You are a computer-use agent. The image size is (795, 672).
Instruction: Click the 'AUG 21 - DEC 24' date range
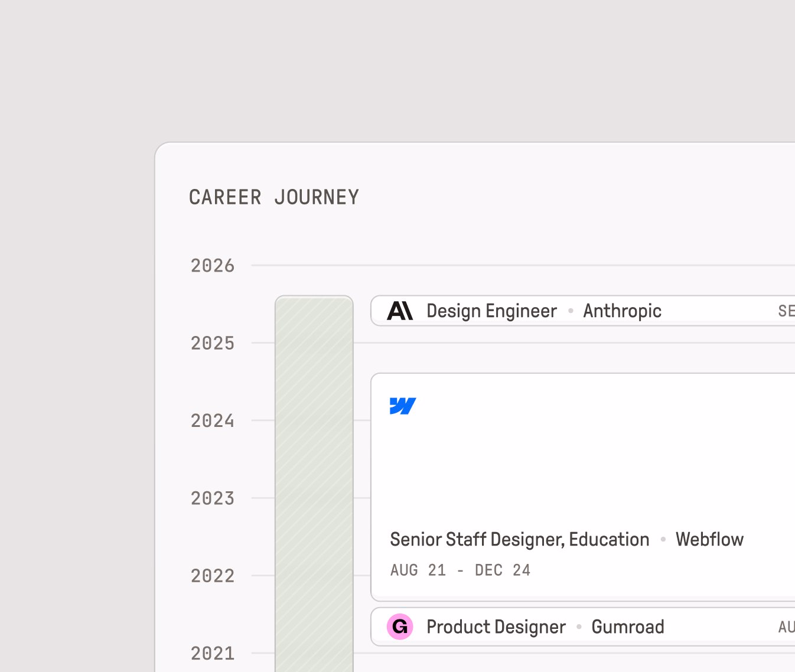pos(461,570)
